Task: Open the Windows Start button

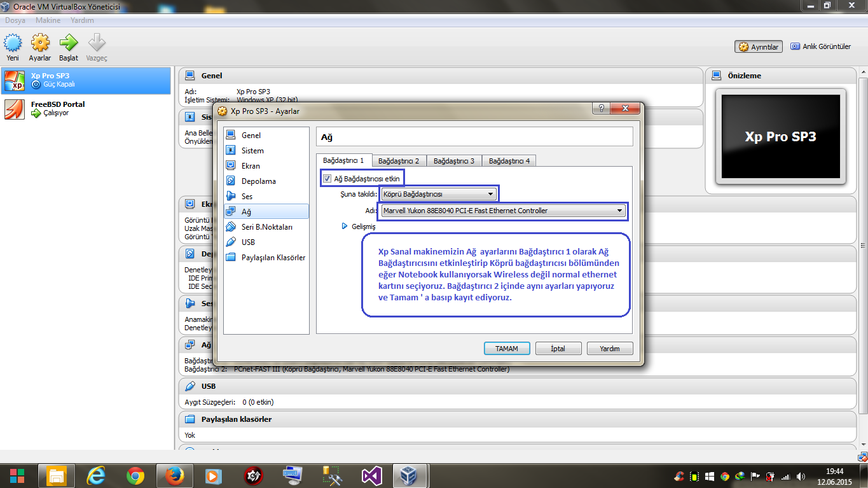Action: (x=17, y=475)
